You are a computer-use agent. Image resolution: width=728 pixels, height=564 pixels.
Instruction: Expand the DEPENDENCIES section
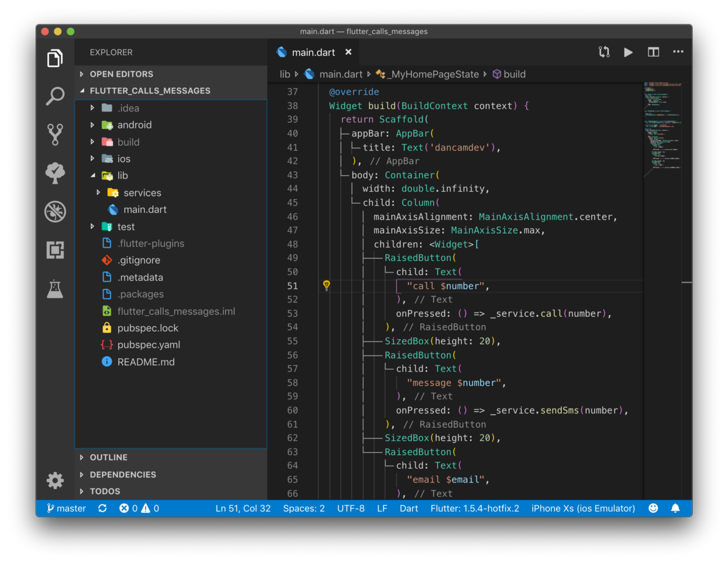pyautogui.click(x=123, y=475)
